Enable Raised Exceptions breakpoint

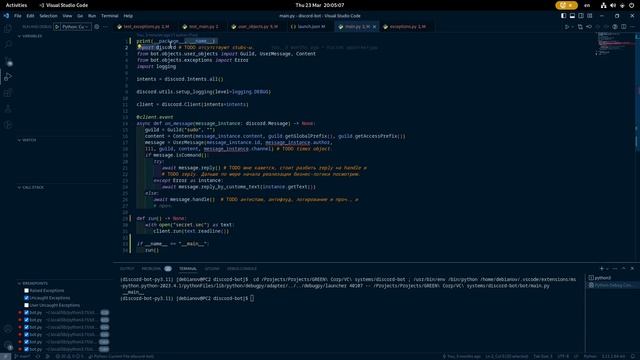coord(27,291)
